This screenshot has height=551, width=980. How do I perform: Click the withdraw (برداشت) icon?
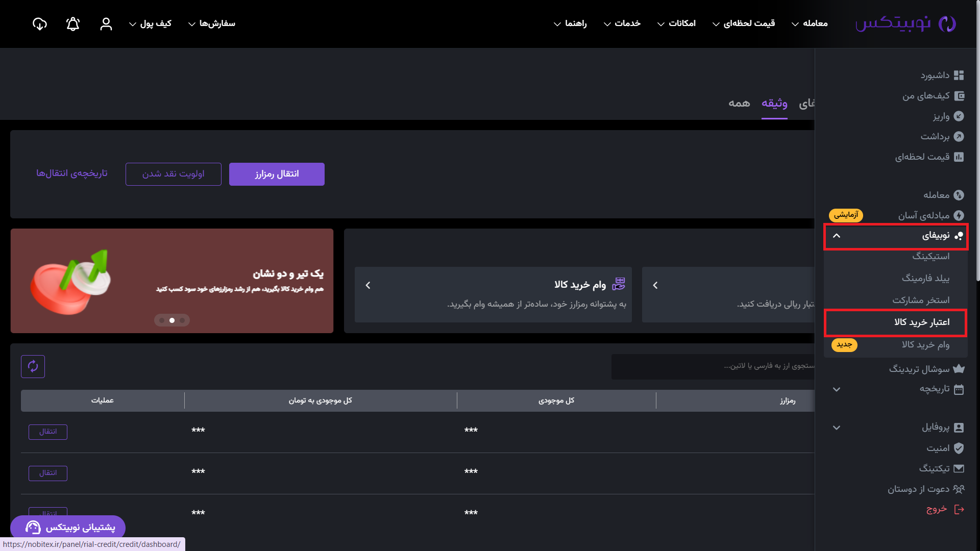click(x=959, y=136)
